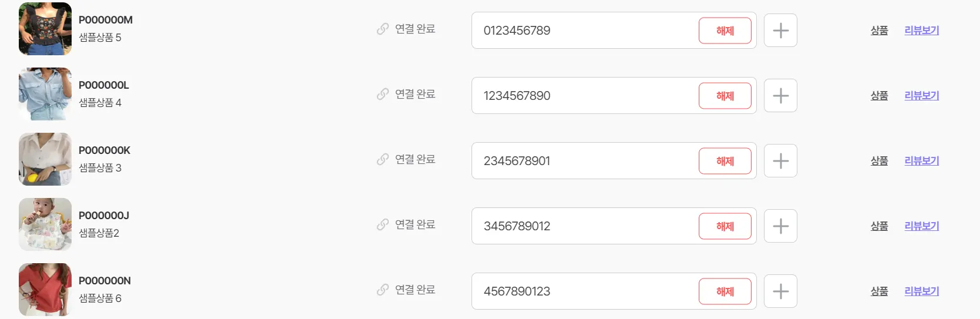Screen dimensions: 980x319
Task: Click the plus icon beside code 0123456789
Action: click(x=780, y=31)
